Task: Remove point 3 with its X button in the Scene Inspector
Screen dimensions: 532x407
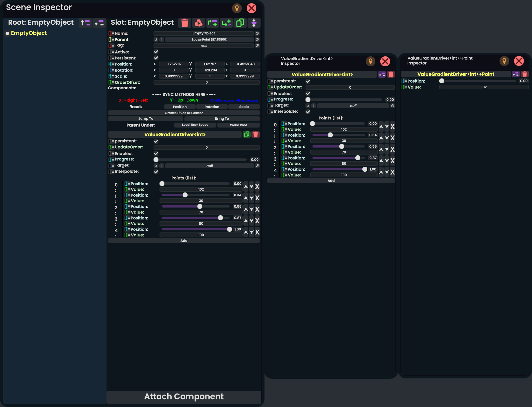Action: [257, 221]
